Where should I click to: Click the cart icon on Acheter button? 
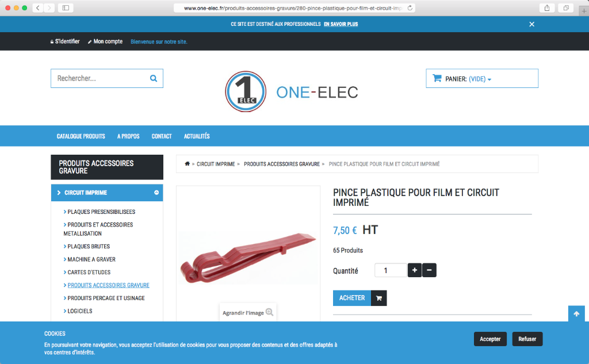(378, 298)
